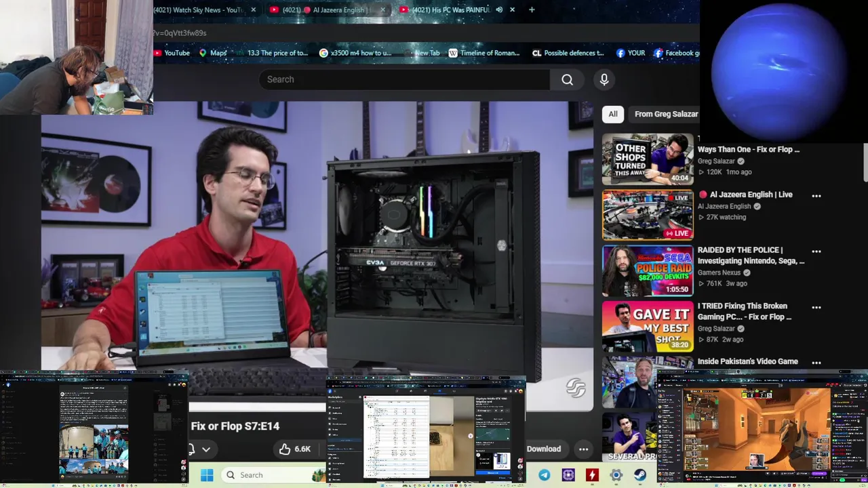Image resolution: width=868 pixels, height=488 pixels.
Task: Open 'Inside Pakistan's Video Game' video title
Action: 748,361
